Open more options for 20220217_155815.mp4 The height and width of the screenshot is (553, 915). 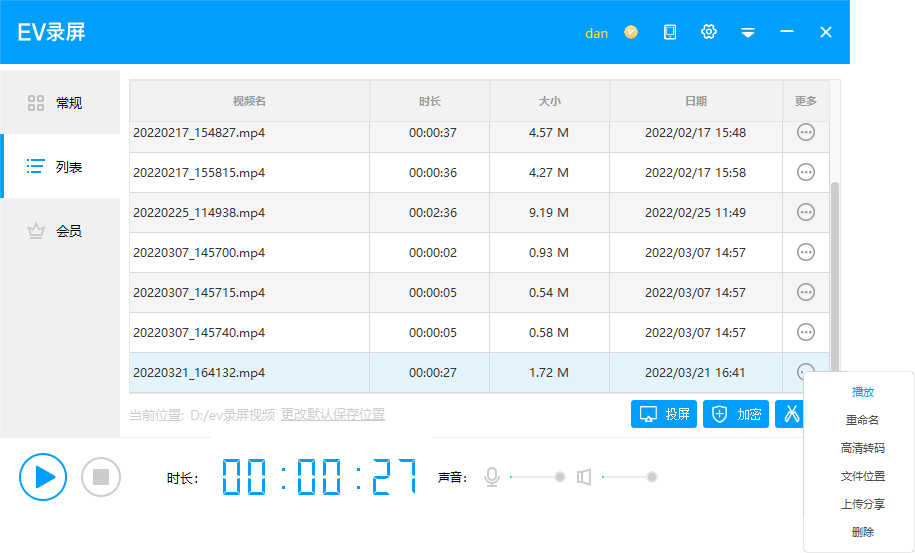point(805,172)
